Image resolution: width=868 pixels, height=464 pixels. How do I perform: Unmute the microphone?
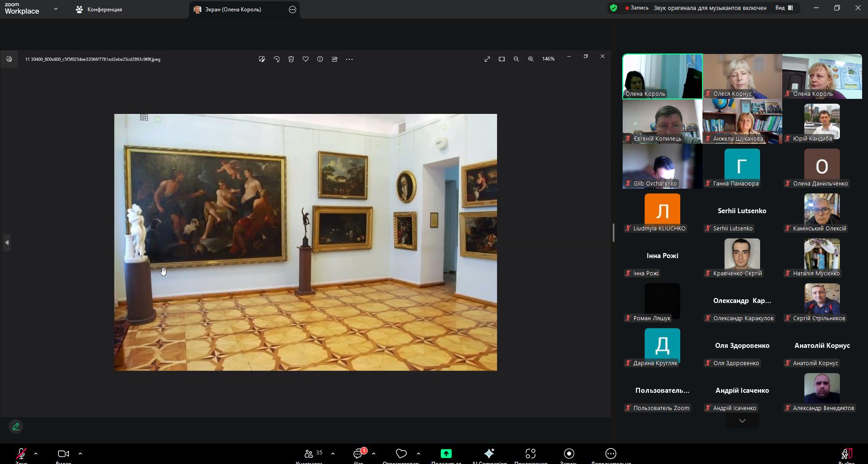[x=21, y=454]
